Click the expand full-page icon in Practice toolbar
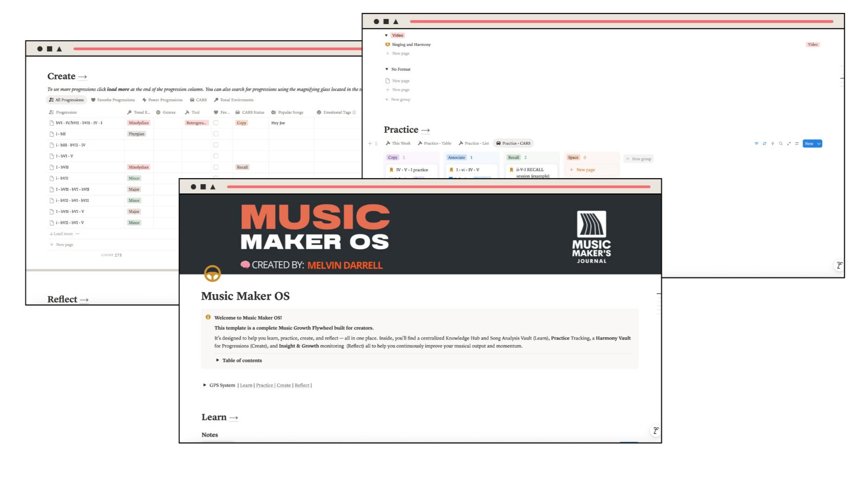The height and width of the screenshot is (484, 868). coord(789,144)
